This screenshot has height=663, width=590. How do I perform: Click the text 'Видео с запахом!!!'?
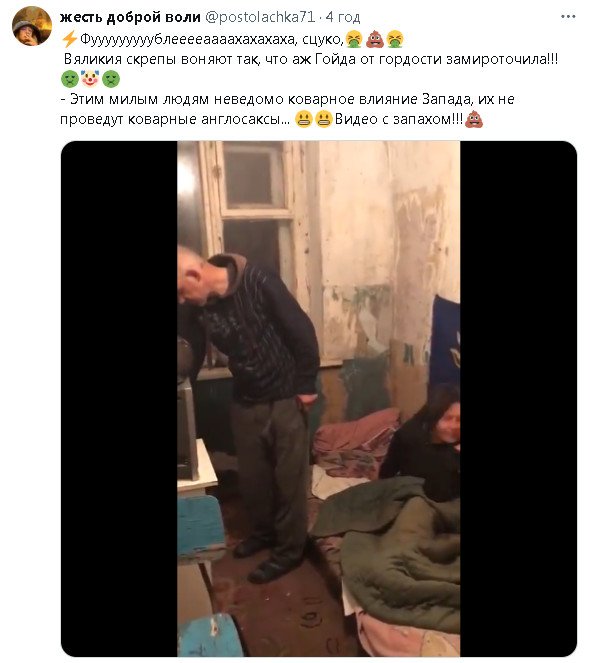[399, 119]
